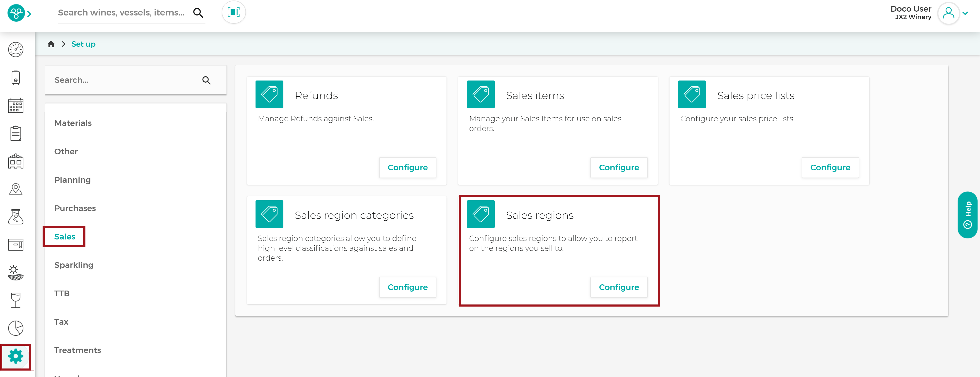Click the settings gear icon
The height and width of the screenshot is (377, 980).
[x=15, y=356]
